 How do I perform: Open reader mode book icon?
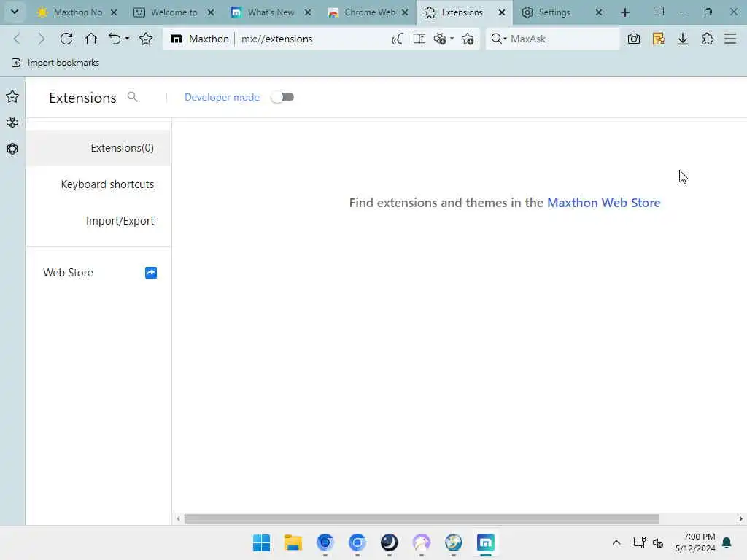point(419,39)
